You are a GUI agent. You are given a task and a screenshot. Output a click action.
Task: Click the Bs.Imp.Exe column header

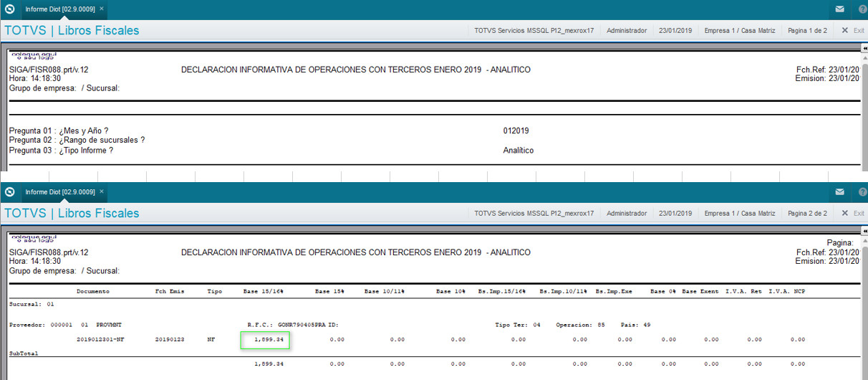[x=613, y=292]
